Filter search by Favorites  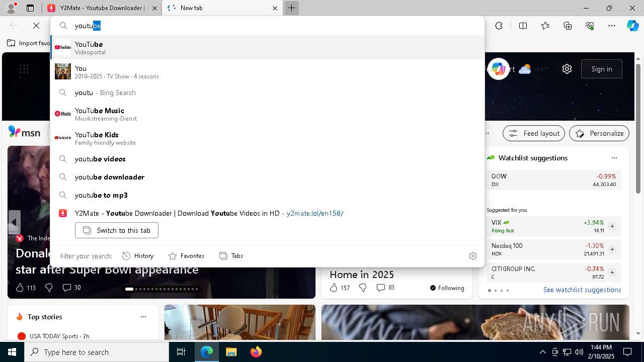coord(186,256)
